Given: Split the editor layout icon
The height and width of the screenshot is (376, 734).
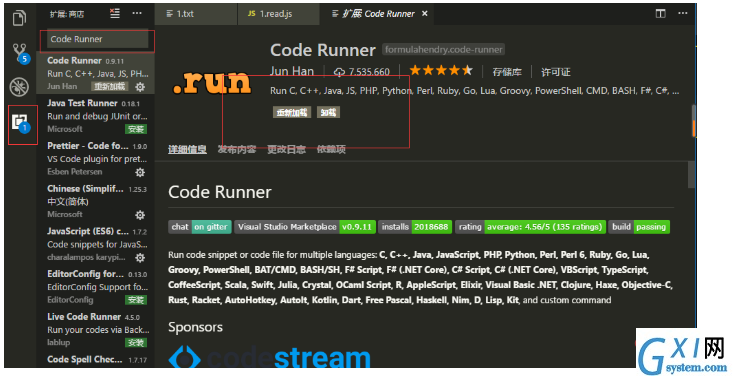Looking at the screenshot, I should 661,14.
